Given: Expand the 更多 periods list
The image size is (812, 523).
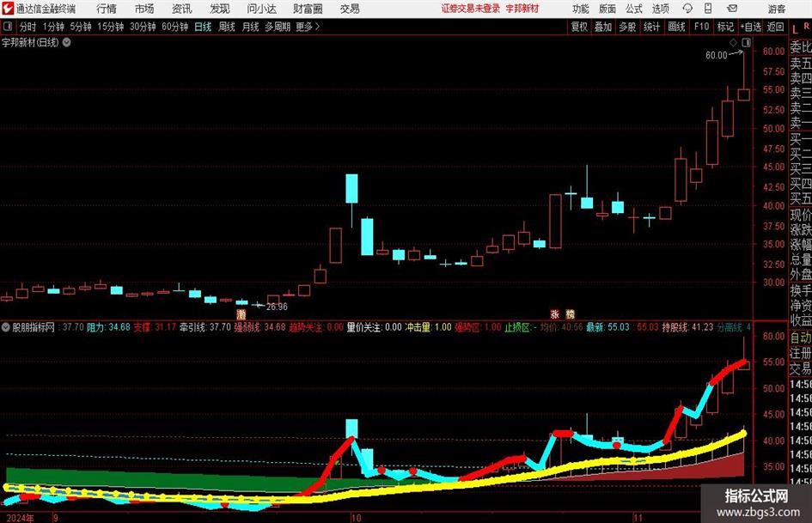Looking at the screenshot, I should pos(308,27).
